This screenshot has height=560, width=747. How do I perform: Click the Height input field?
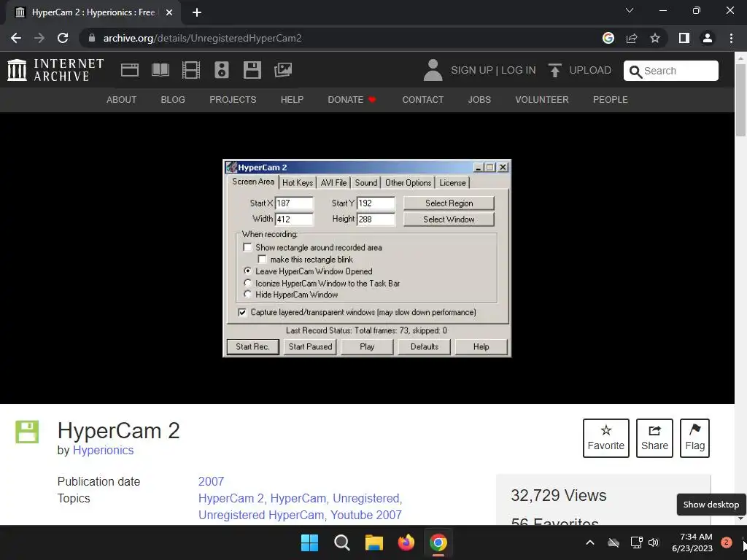point(376,219)
